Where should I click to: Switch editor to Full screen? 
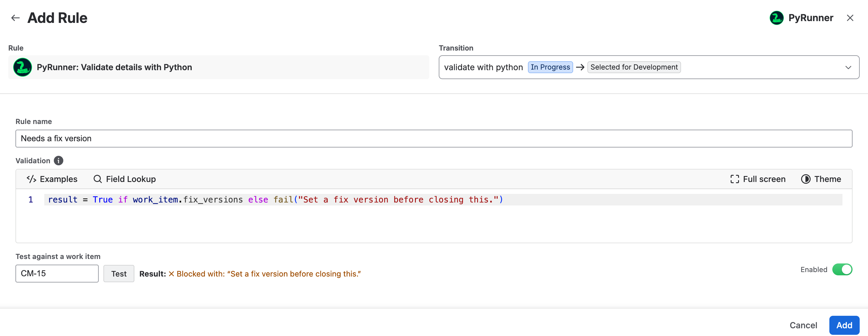[x=758, y=179]
